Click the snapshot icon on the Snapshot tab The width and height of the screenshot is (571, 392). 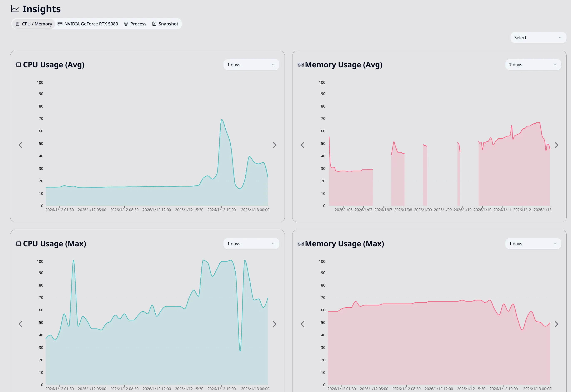[x=154, y=24]
